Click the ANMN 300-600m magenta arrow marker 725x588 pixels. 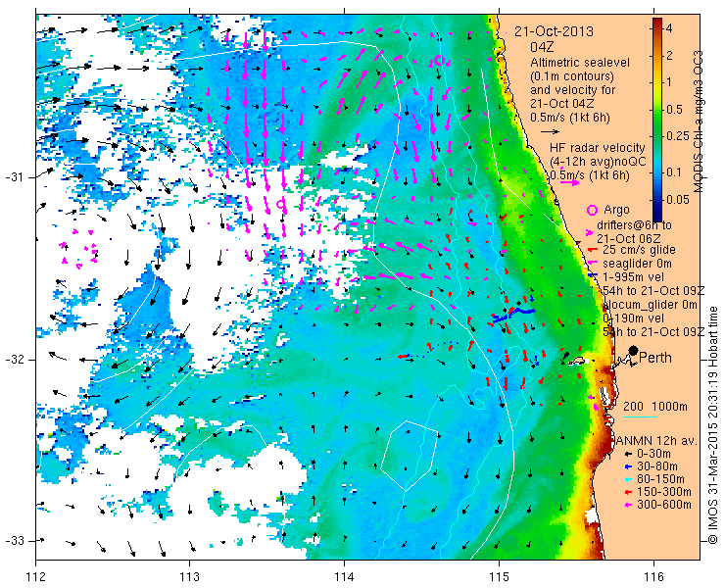click(628, 505)
